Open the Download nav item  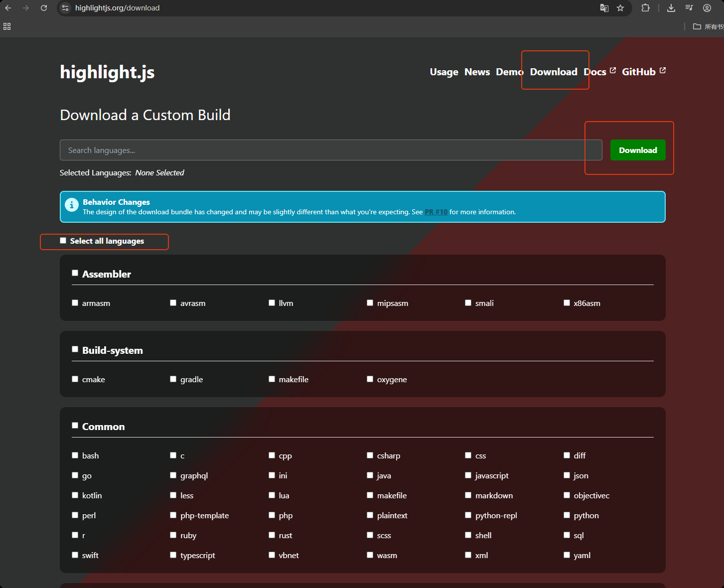pos(554,72)
